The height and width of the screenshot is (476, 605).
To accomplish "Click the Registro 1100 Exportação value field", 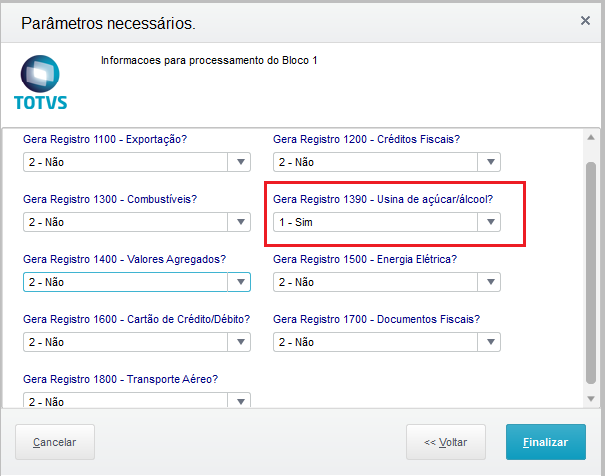I will (x=125, y=162).
